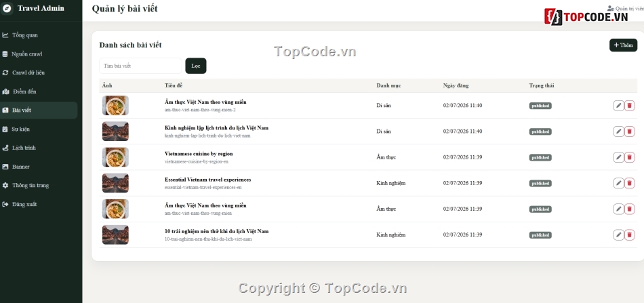Click the Thêm add post button
The image size is (644, 303).
point(623,45)
